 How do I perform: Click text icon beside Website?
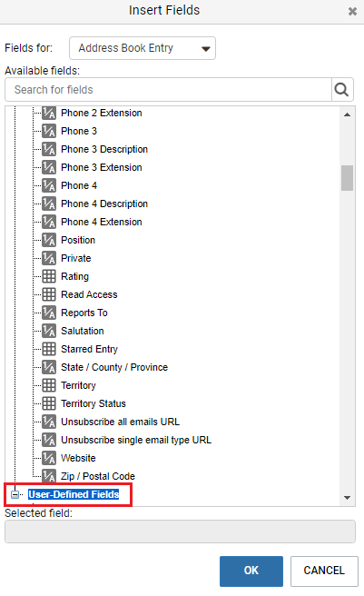pyautogui.click(x=49, y=458)
